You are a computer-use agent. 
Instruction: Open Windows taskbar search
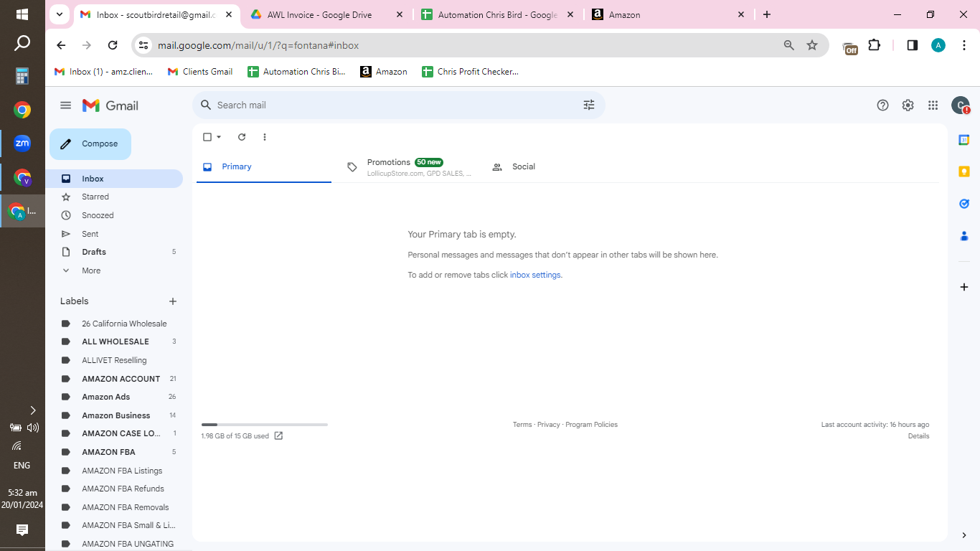point(22,44)
